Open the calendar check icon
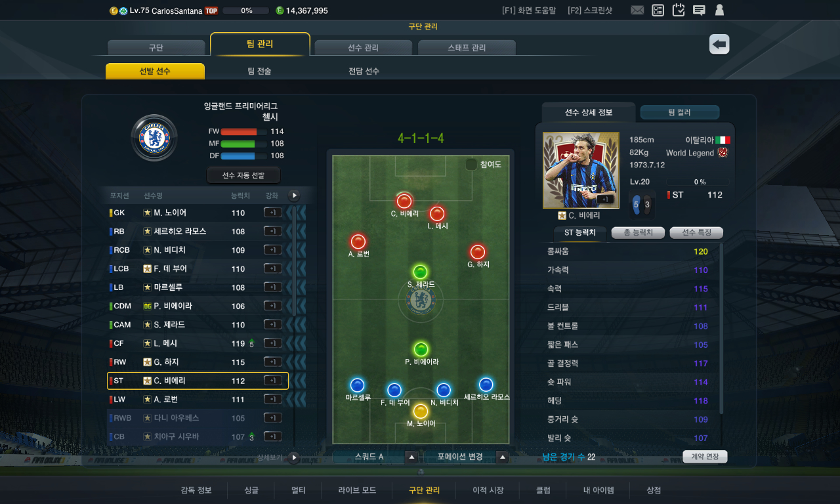The height and width of the screenshot is (504, 840). click(679, 10)
